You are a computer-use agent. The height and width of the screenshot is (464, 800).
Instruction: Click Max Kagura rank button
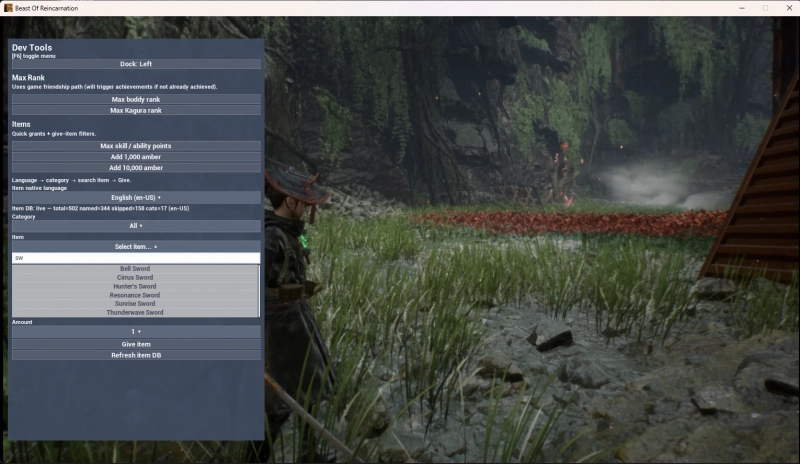136,110
